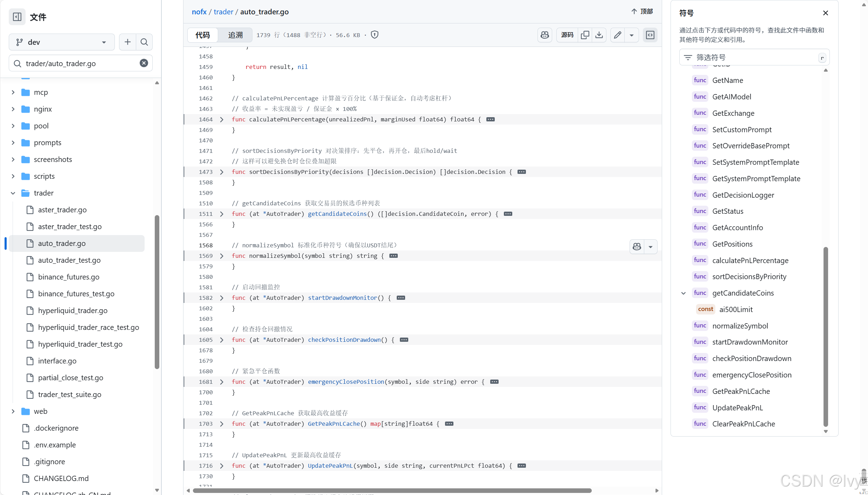Click the add file plus icon
Screen dimensions: 868x495
click(x=127, y=42)
